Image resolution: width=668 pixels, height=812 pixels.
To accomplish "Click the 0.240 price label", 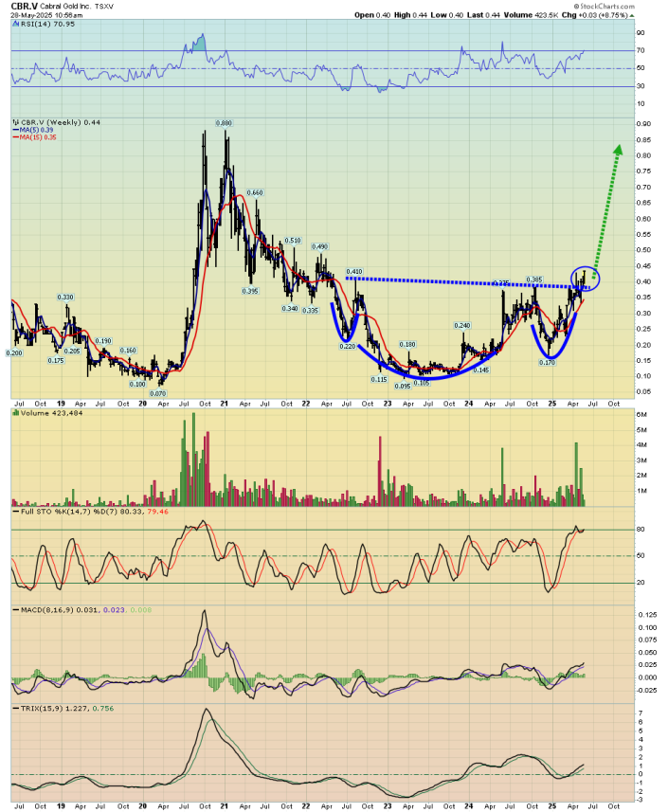I will pyautogui.click(x=461, y=325).
